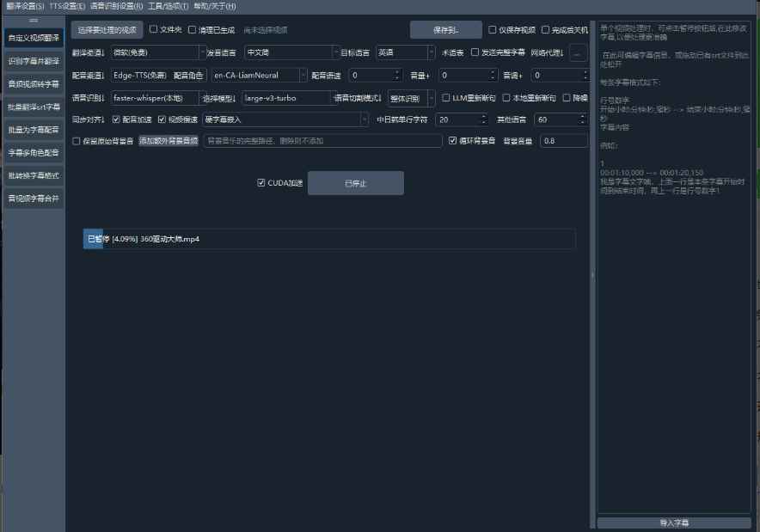Viewport: 760px width, 532px height.
Task: Enable the 保留原始背景音 checkbox
Action: click(x=77, y=141)
